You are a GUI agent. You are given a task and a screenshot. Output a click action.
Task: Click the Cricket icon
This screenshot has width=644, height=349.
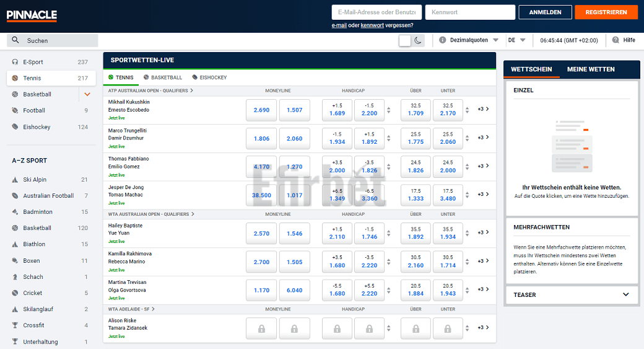point(15,293)
